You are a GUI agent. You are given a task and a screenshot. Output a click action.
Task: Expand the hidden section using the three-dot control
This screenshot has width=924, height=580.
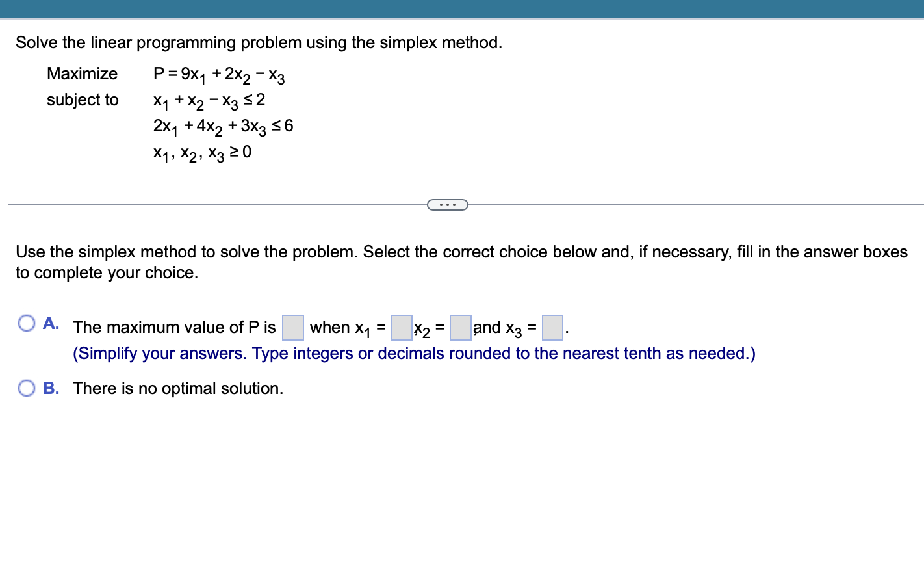448,204
